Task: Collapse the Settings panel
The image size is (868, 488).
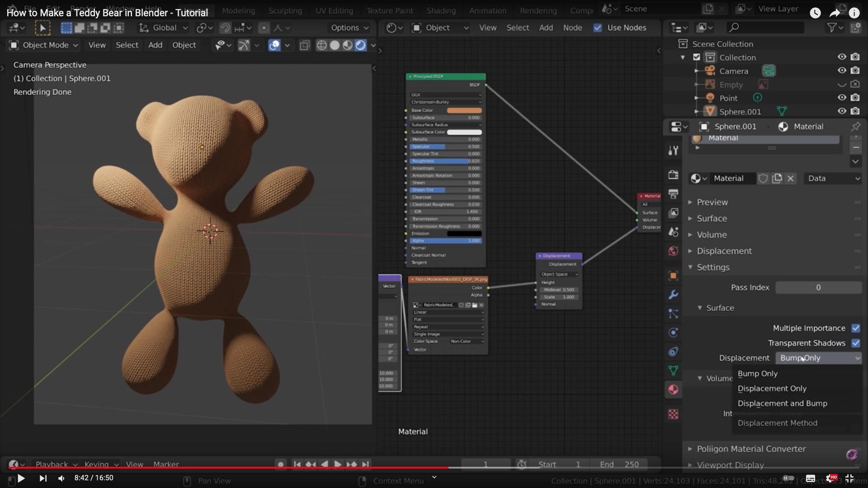Action: click(712, 267)
